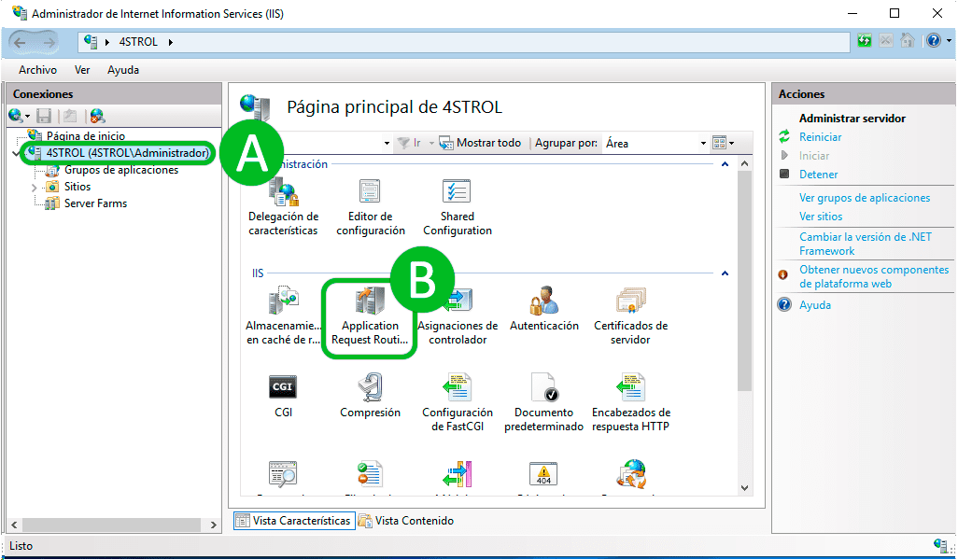Select Server Farms tree item

tap(95, 203)
